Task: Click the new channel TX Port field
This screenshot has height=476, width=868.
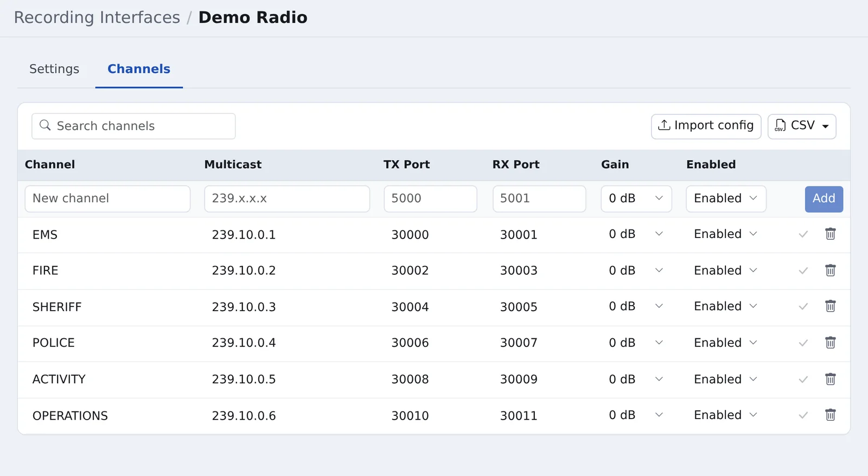Action: pos(430,199)
